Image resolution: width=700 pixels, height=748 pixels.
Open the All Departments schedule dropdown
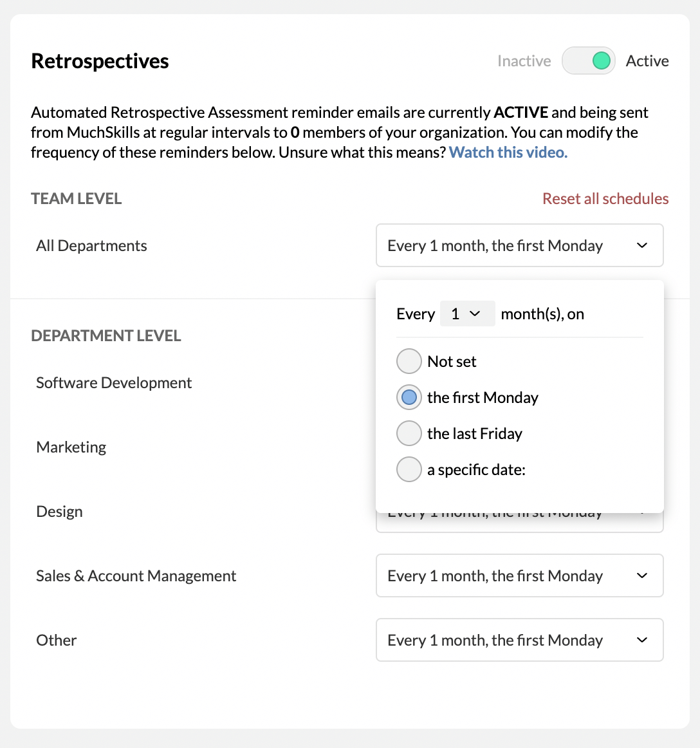click(519, 245)
